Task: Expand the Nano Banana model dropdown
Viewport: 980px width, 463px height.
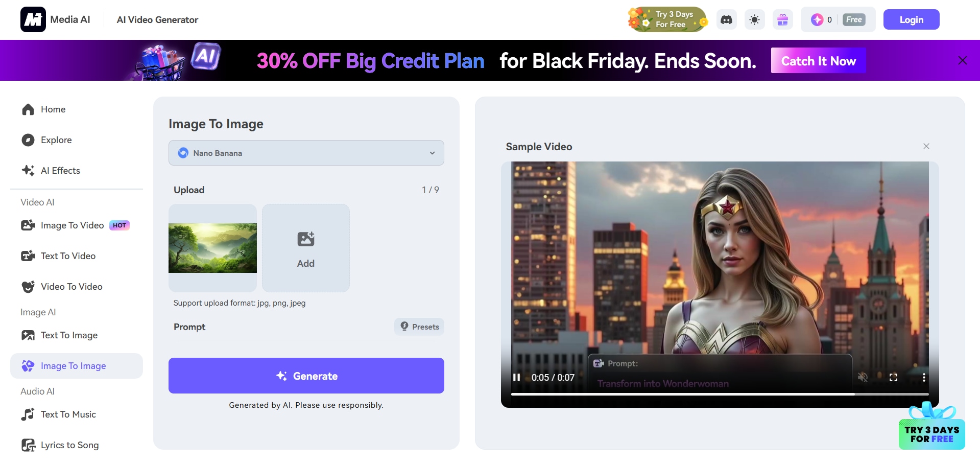Action: [306, 153]
